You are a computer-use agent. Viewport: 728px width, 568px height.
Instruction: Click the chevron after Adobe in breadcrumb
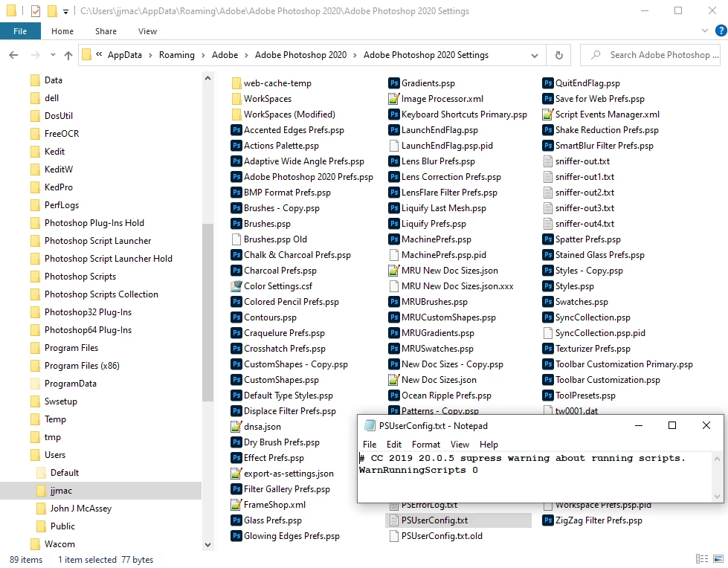point(247,55)
